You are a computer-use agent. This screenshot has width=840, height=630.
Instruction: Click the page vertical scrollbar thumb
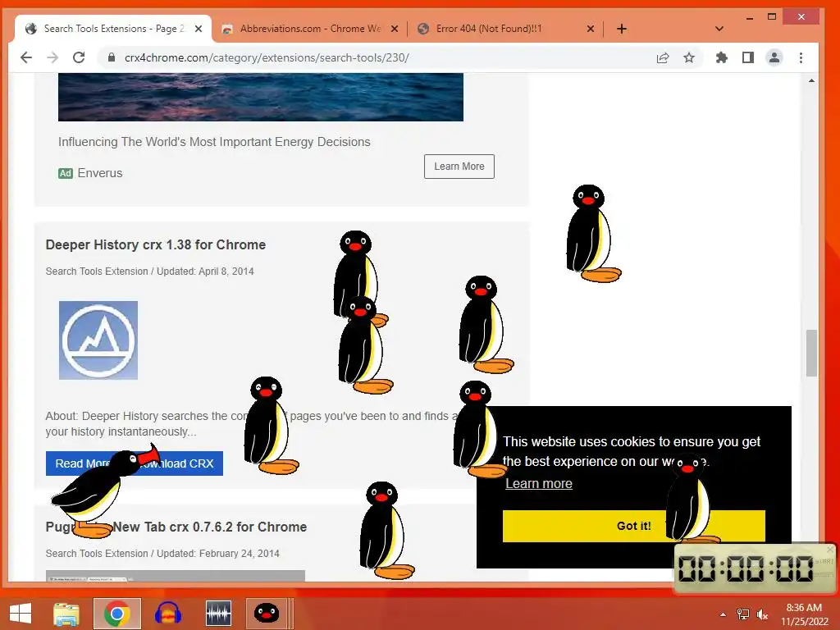click(811, 353)
